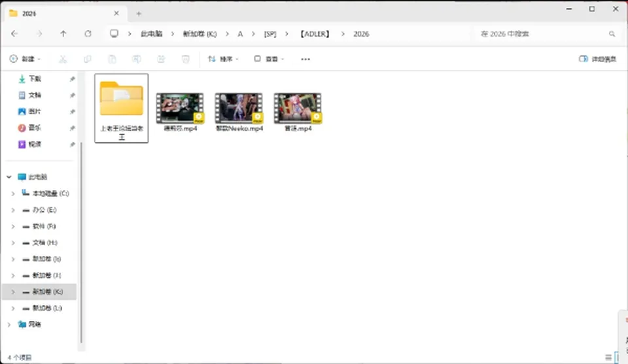Click the search magnifier icon

(612, 34)
